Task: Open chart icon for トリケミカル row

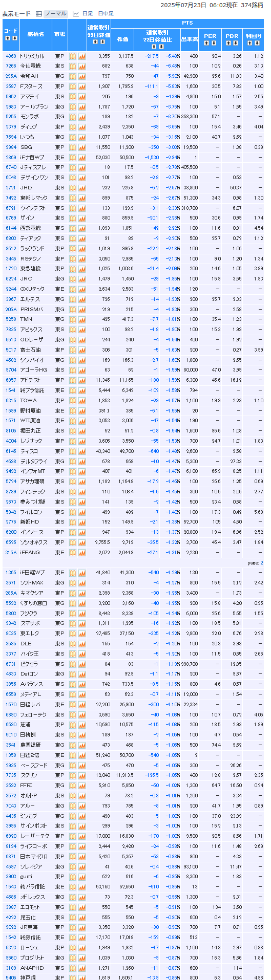Action: click(82, 56)
